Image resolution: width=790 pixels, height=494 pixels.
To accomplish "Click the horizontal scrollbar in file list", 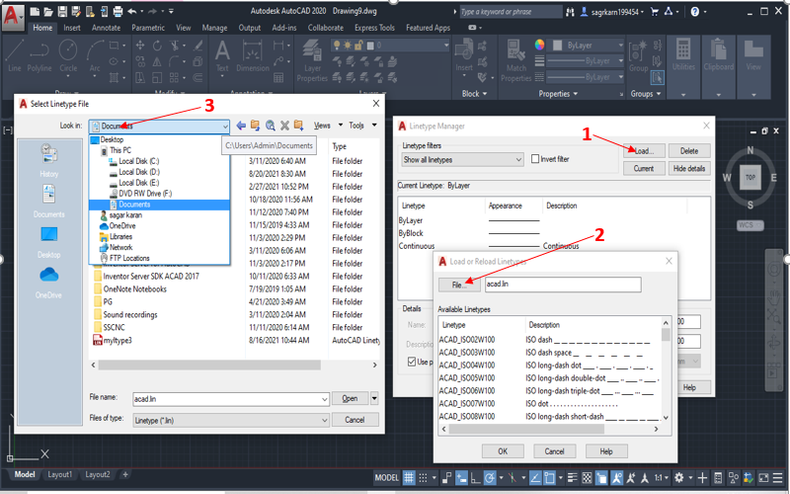I will (209, 364).
